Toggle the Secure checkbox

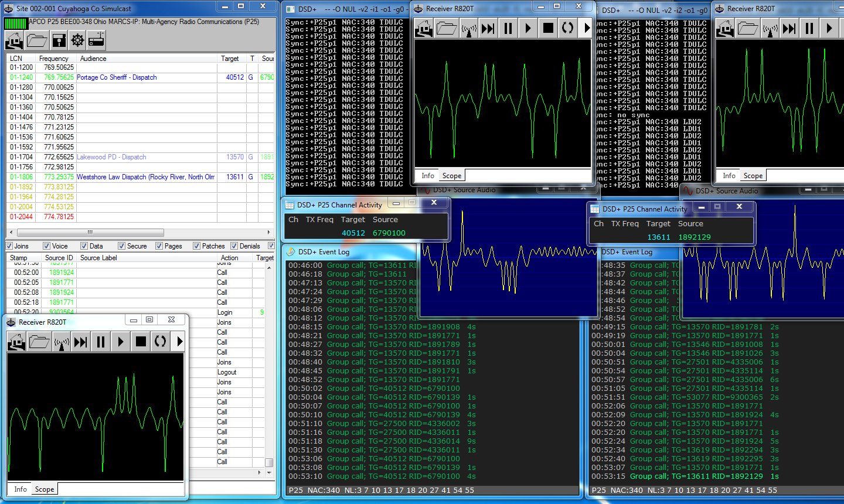tap(122, 246)
